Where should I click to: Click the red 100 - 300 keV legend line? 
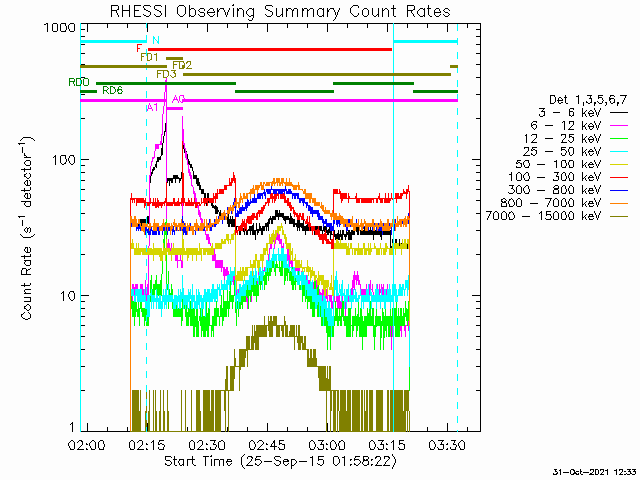click(x=619, y=177)
